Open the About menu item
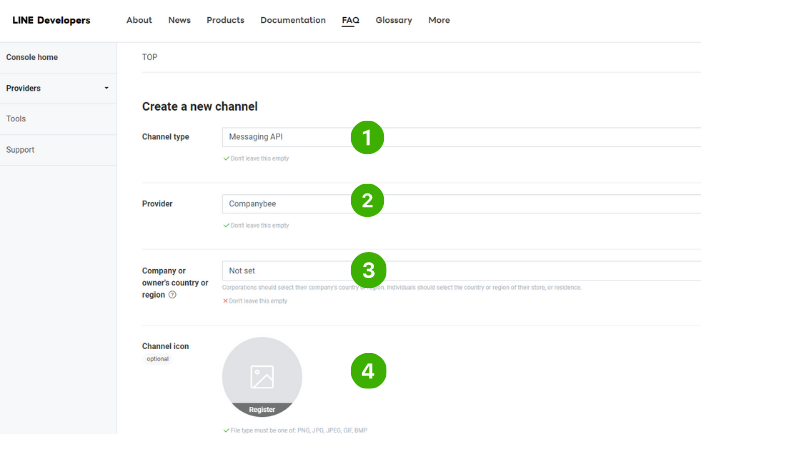The width and height of the screenshot is (800, 450). coord(139,20)
